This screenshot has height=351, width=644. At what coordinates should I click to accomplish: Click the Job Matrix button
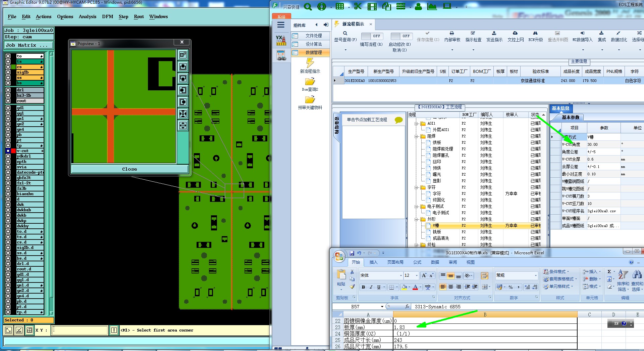pos(28,45)
